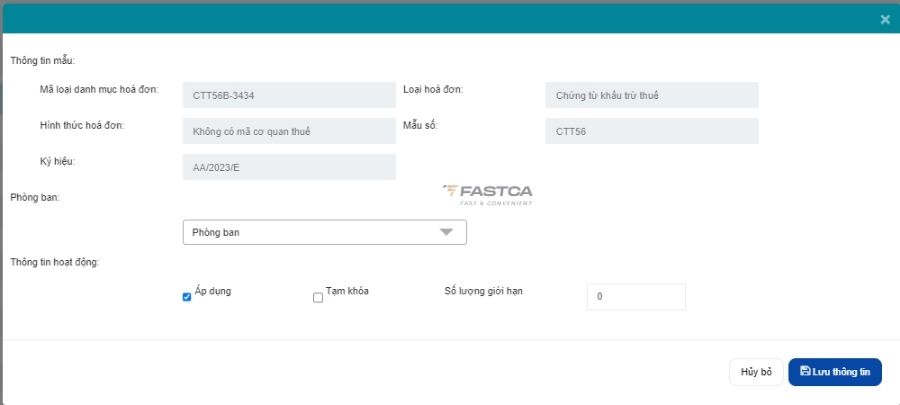Click the floppy disk icon on save button

coord(805,371)
